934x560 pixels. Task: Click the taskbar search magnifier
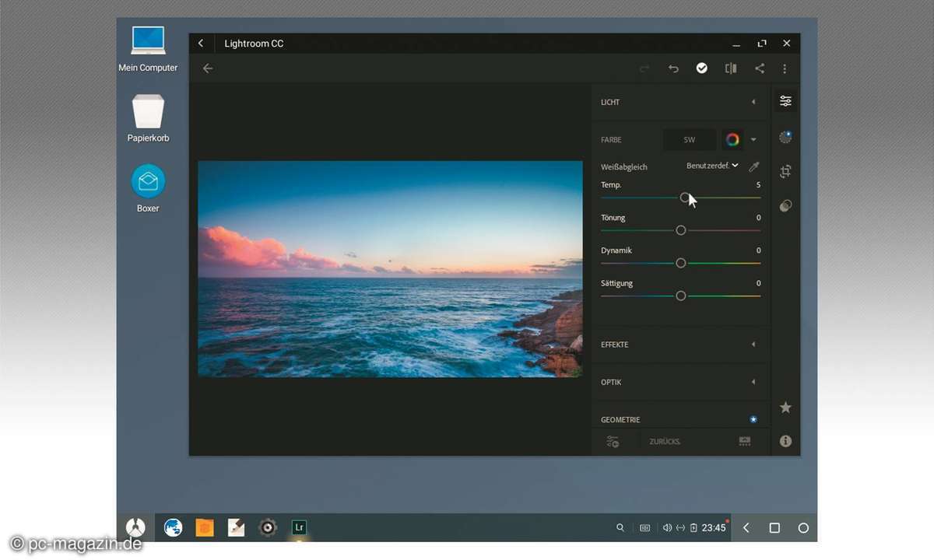point(620,528)
